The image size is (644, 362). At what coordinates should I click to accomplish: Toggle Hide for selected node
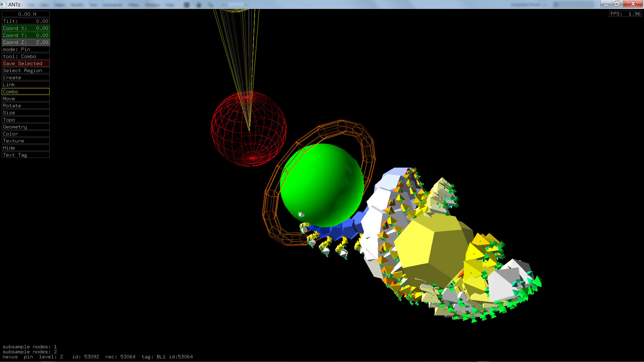25,148
